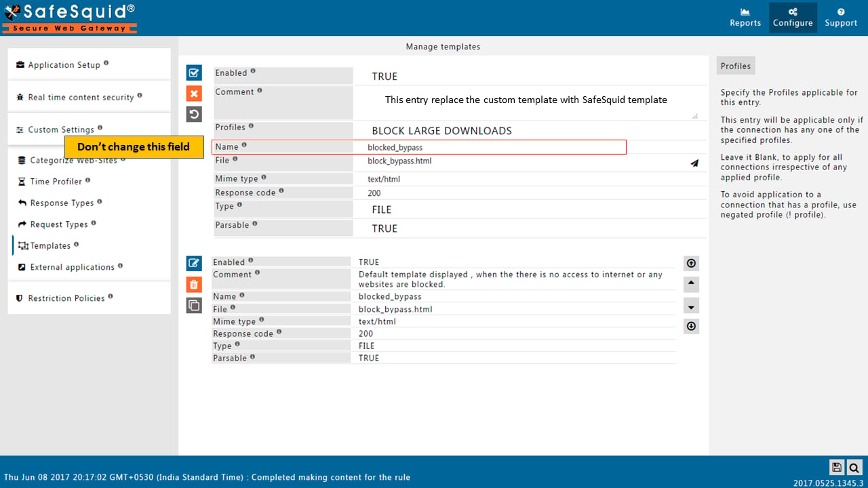Open Request Types settings
Image resolution: width=868 pixels, height=488 pixels.
point(58,224)
